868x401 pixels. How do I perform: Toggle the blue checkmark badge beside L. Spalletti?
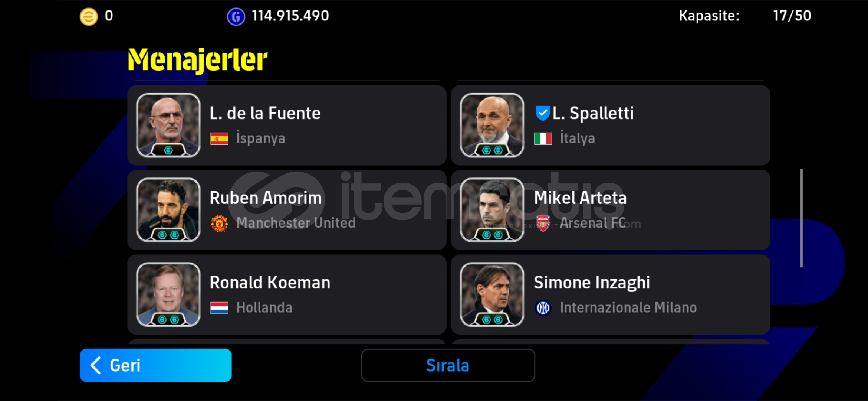click(x=542, y=113)
